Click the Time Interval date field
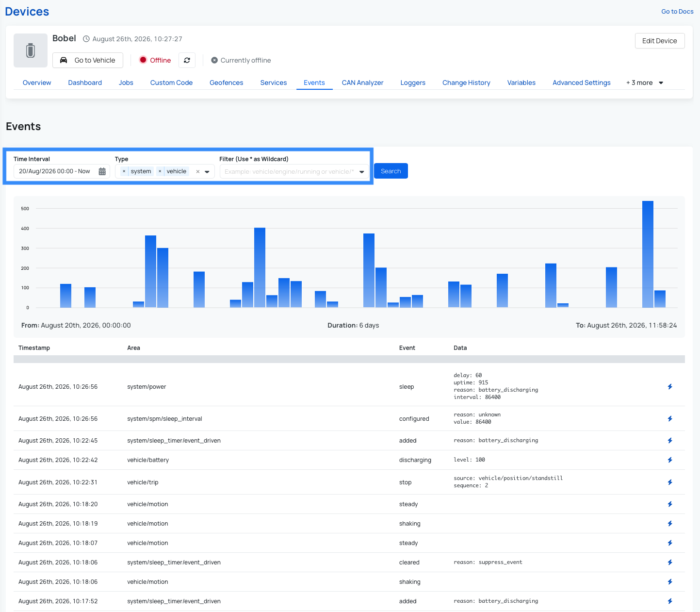700x612 pixels. 62,171
